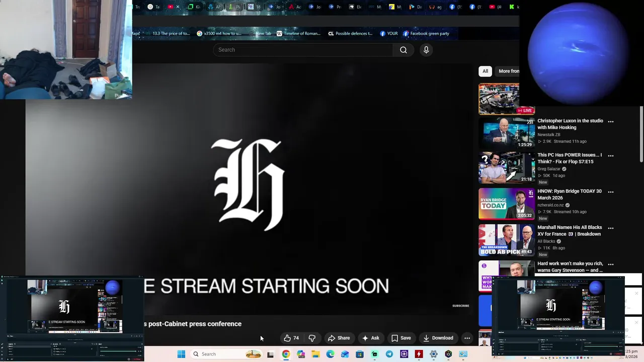Open Facebook green party bookmark
The width and height of the screenshot is (644, 362).
pos(426,34)
